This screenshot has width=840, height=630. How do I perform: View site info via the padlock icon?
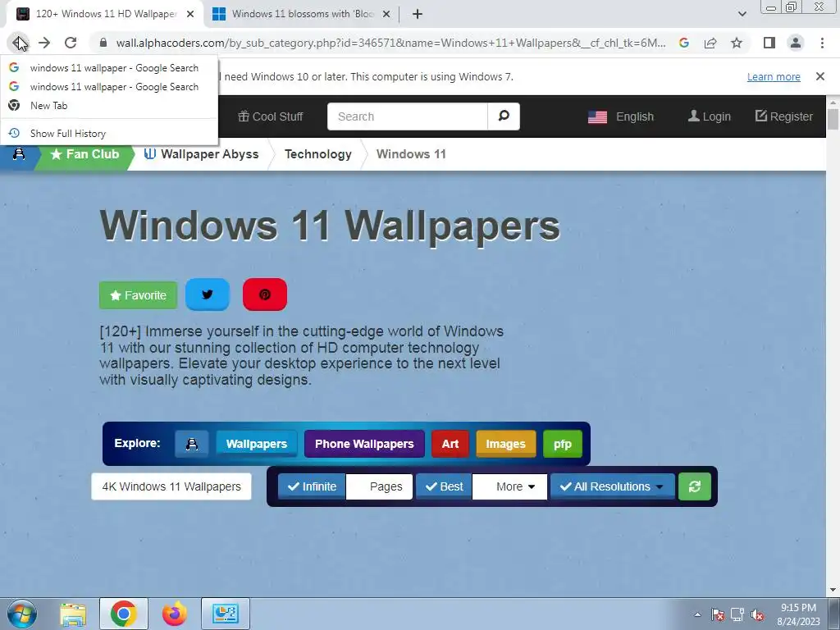[103, 43]
